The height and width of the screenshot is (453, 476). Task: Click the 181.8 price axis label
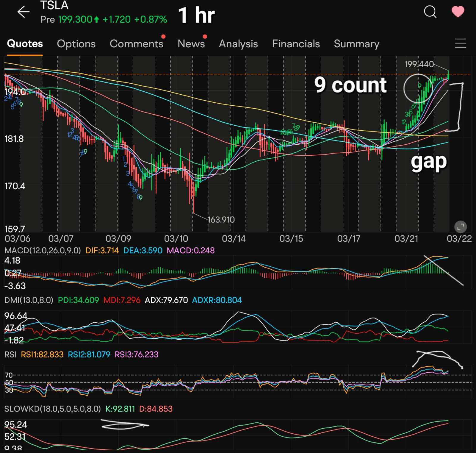pos(14,139)
